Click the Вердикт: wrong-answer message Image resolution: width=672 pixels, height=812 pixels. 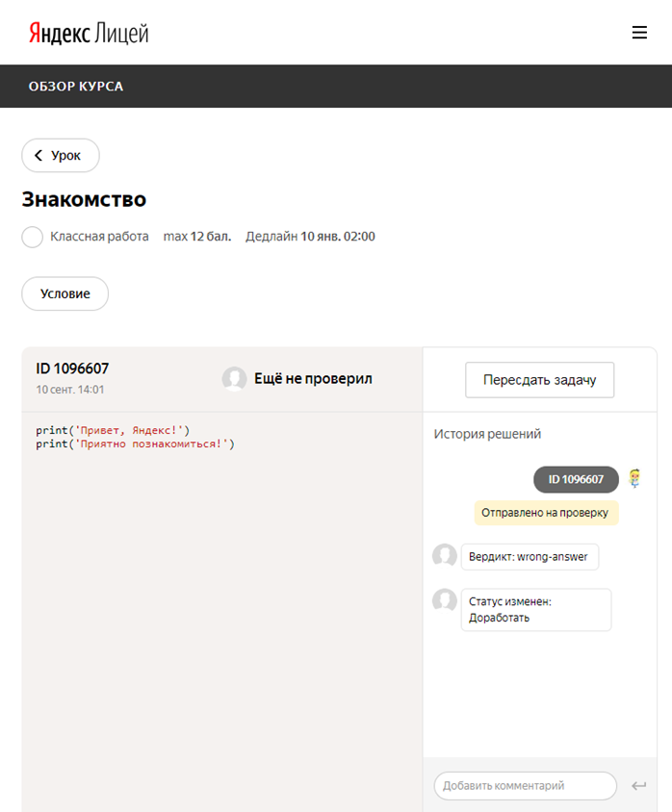tap(530, 557)
